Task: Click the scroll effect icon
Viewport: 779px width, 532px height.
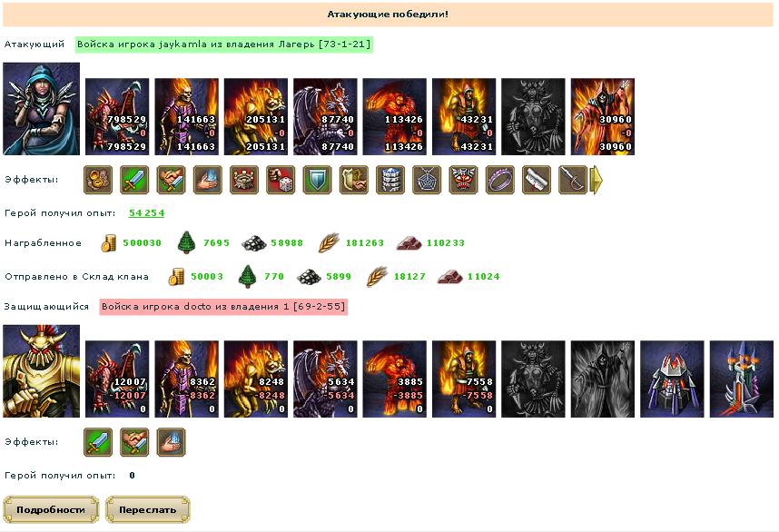Action: [x=537, y=180]
